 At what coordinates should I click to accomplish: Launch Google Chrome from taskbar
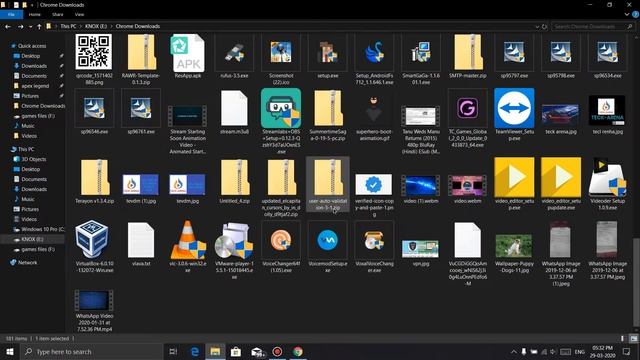tap(298, 351)
